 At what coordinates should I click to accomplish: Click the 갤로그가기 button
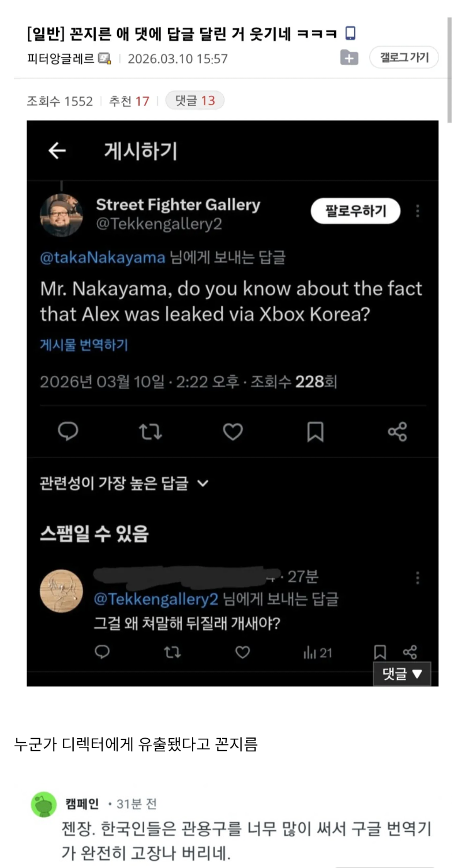point(404,57)
